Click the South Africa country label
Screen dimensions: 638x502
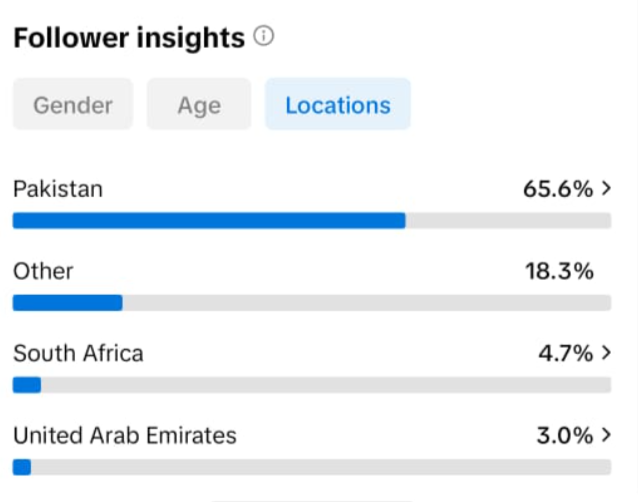pyautogui.click(x=78, y=353)
